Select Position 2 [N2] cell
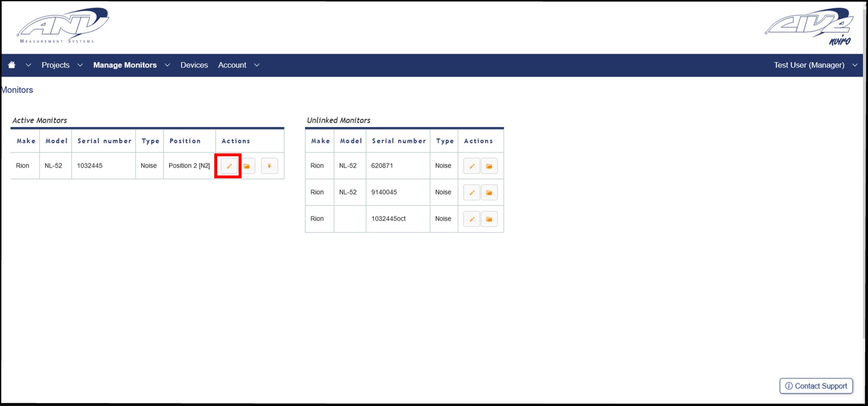 point(189,166)
